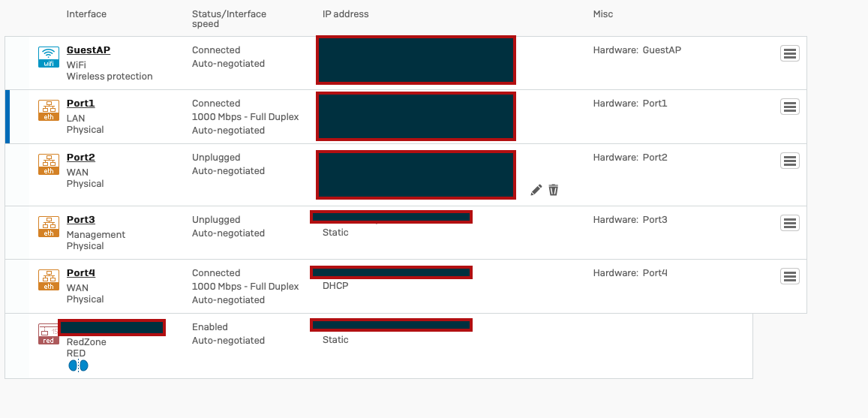Open the Port3 row hamburger menu

[x=790, y=223]
